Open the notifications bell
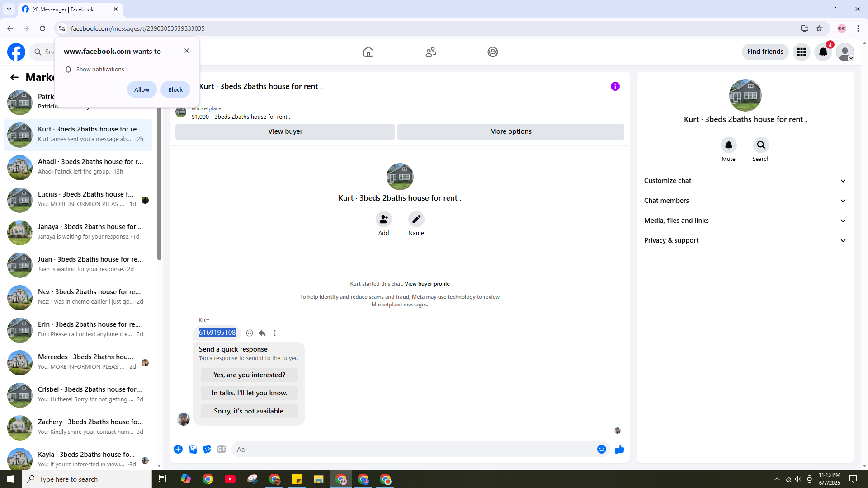The width and height of the screenshot is (868, 488). (823, 52)
